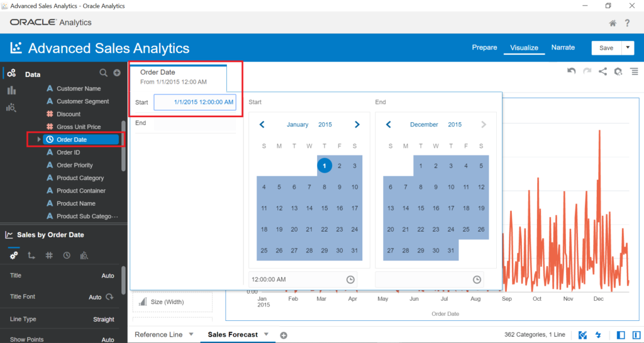Open General properties gear tab
The width and height of the screenshot is (644, 343).
point(14,256)
